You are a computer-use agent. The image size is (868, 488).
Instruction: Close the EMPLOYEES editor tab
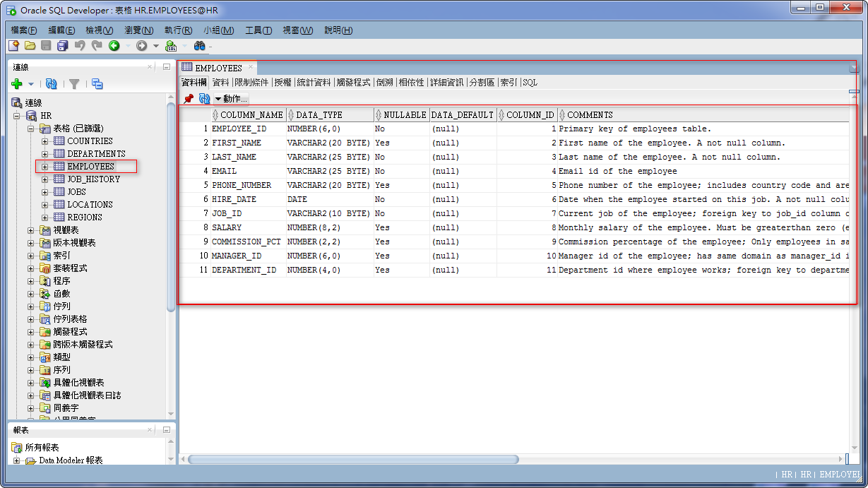pos(251,67)
